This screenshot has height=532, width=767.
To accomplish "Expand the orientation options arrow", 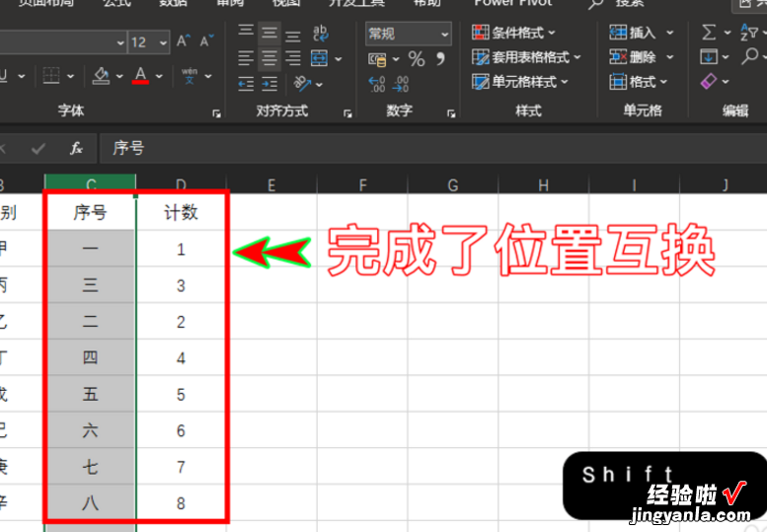I will 320,85.
